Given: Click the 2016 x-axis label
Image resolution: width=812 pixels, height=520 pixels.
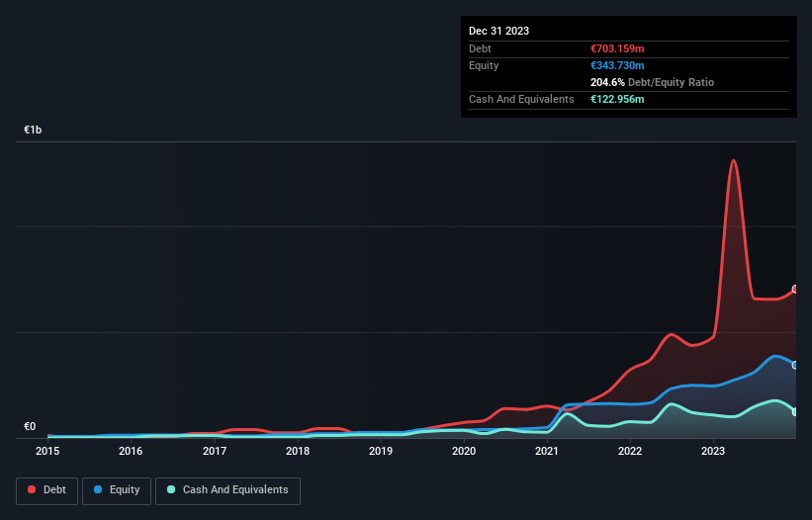Looking at the screenshot, I should [131, 451].
